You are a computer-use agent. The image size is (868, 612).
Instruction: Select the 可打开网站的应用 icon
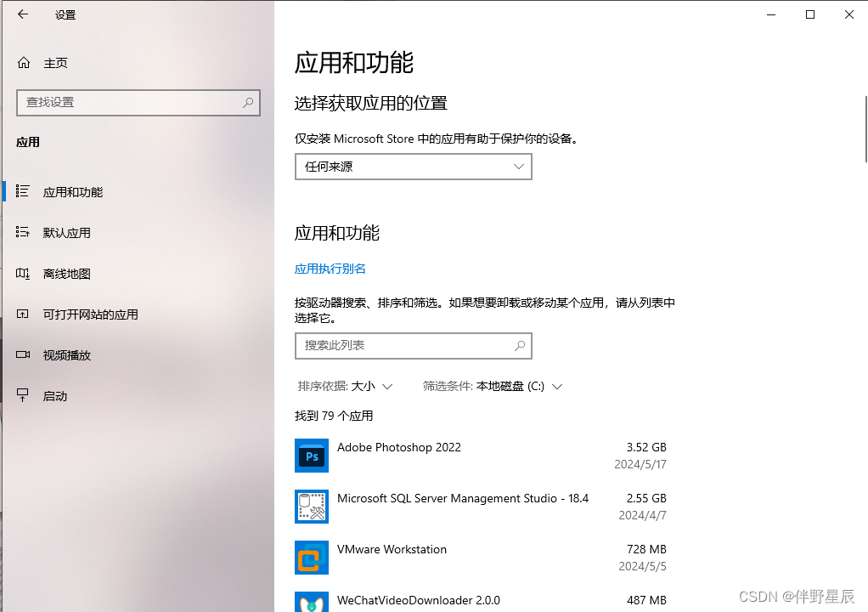22,314
